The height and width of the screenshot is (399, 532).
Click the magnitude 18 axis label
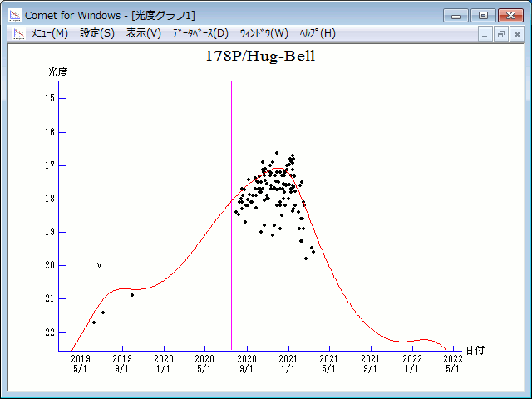coord(50,199)
